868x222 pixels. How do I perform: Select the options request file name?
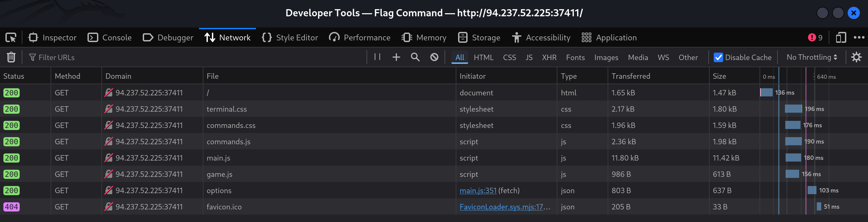219,190
